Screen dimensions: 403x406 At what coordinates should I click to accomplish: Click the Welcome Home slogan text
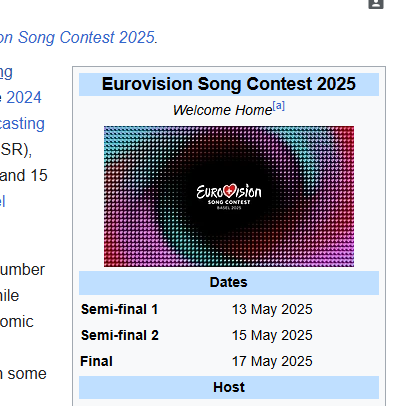222,110
